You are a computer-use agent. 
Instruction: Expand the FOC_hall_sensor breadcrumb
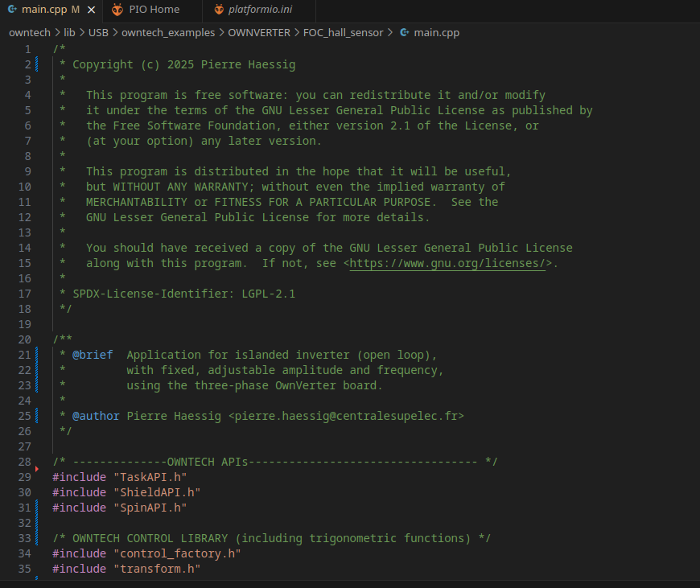coord(343,33)
